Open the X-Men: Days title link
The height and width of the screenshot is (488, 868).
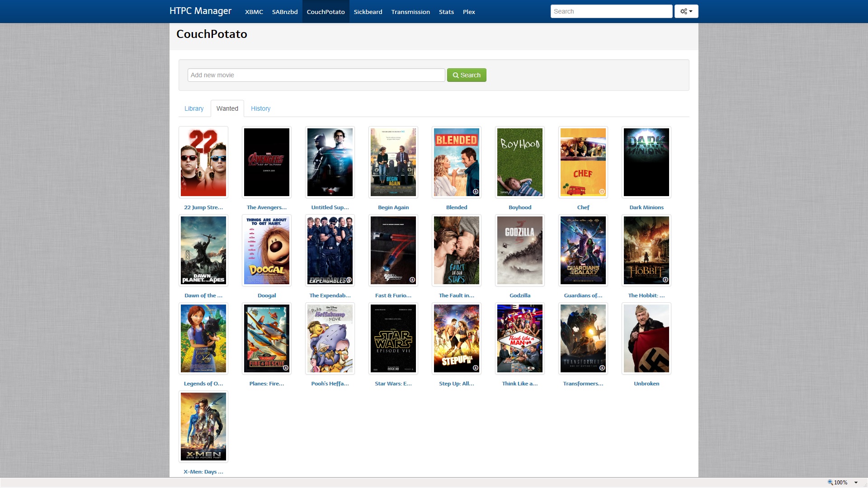click(x=203, y=472)
